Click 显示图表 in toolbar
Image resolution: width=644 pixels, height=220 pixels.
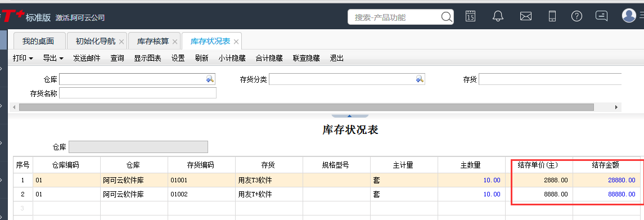tap(147, 58)
